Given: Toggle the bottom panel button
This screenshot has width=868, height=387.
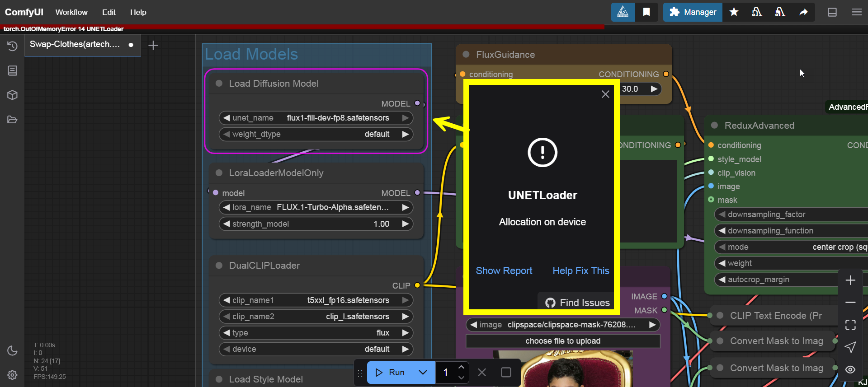Looking at the screenshot, I should [x=832, y=12].
